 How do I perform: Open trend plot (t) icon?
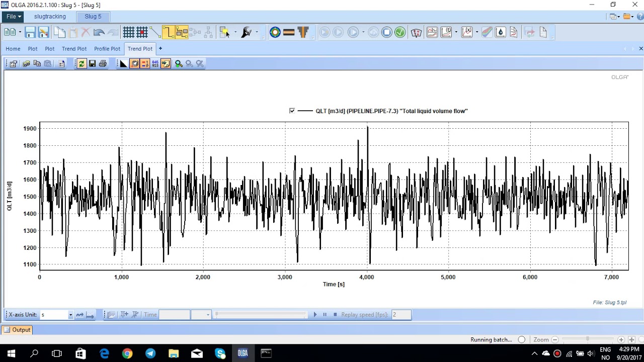[x=446, y=33]
